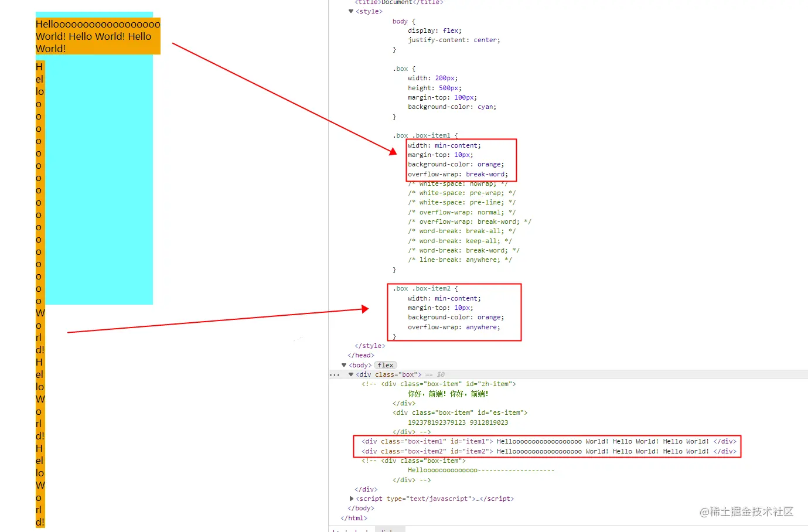Screen dimensions: 808x532
Task: Click the Chinese text "你好，前端! 你好，前端!"
Action: [448, 394]
